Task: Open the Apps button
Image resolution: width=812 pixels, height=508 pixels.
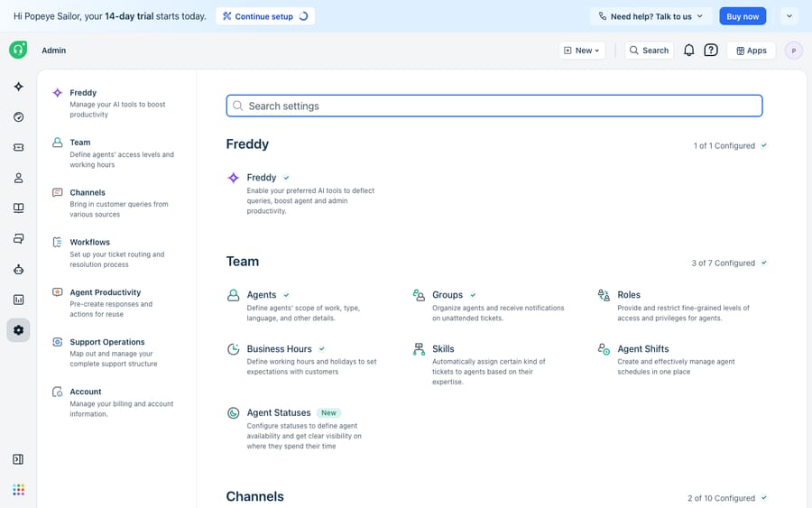Action: point(751,51)
